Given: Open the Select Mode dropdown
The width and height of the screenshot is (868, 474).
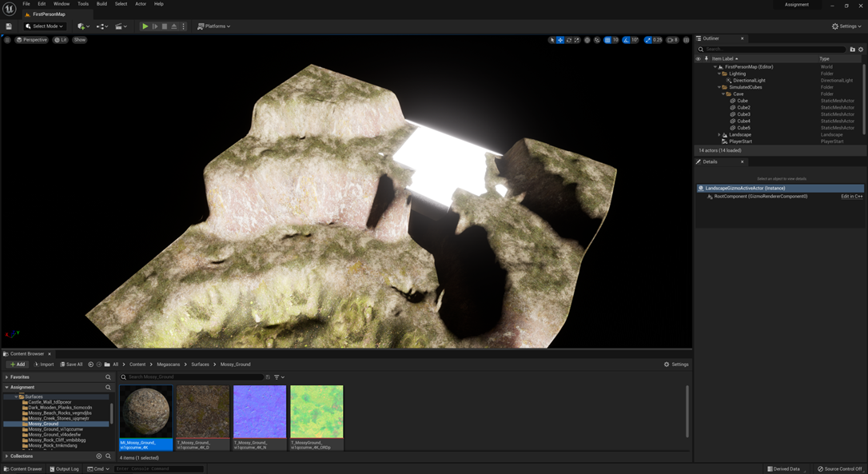Looking at the screenshot, I should [45, 26].
